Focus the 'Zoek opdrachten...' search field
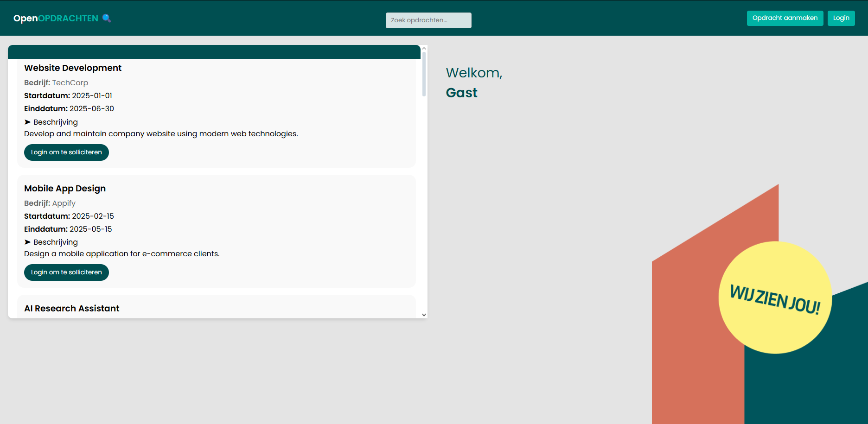This screenshot has height=424, width=868. 428,20
